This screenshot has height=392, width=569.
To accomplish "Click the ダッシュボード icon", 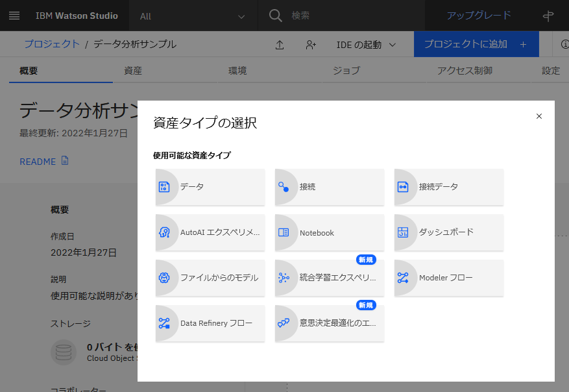I will 403,232.
